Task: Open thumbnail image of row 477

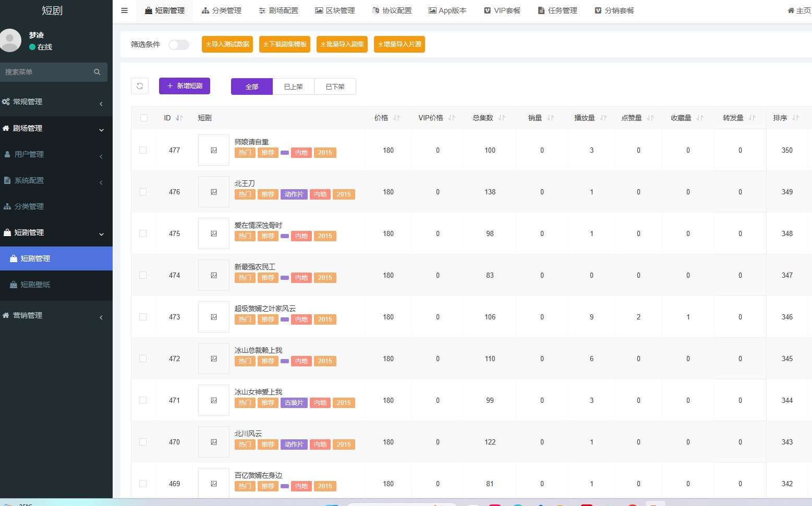Action: (214, 150)
